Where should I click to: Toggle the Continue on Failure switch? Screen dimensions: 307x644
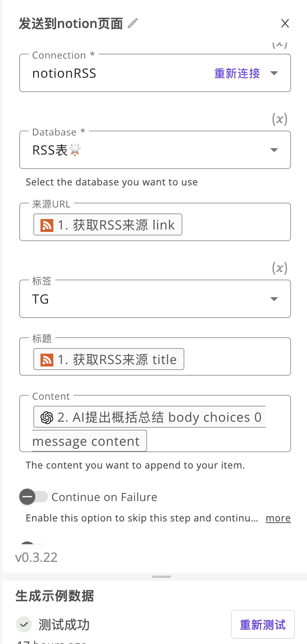(34, 497)
